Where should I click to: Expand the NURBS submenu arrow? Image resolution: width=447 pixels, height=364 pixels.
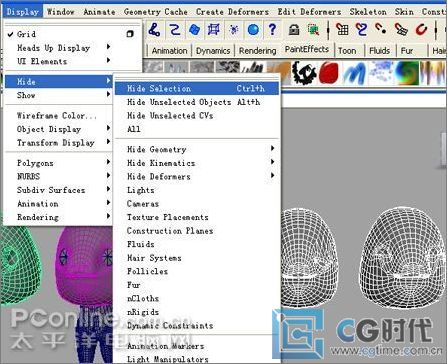(108, 176)
